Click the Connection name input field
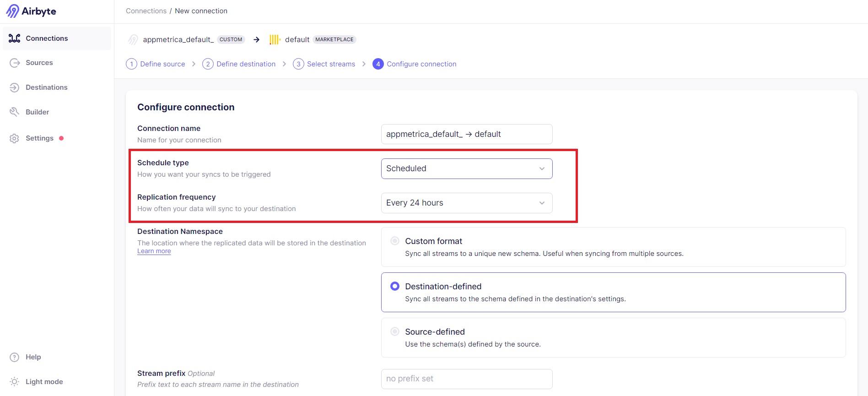Image resolution: width=868 pixels, height=396 pixels. pyautogui.click(x=467, y=134)
